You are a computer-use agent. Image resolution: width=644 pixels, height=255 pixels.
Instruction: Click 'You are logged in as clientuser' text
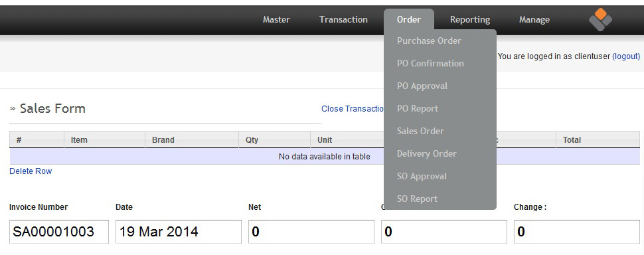(554, 56)
